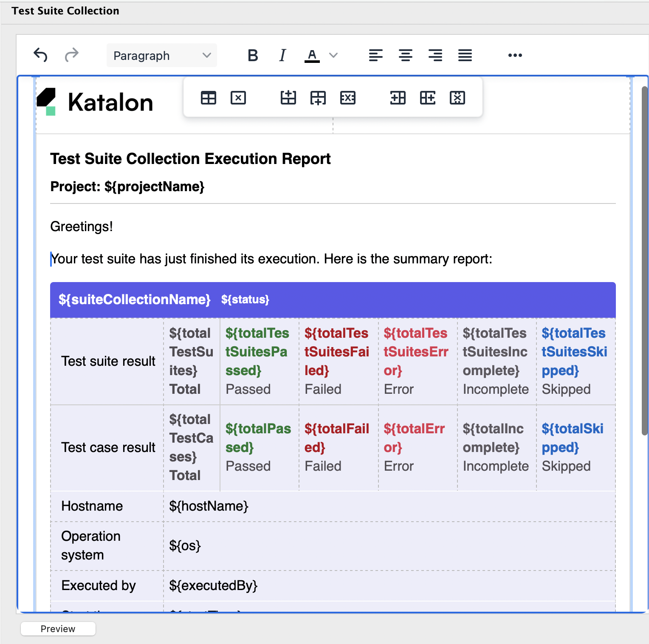
Task: Click the Katalon logo image
Action: [95, 102]
